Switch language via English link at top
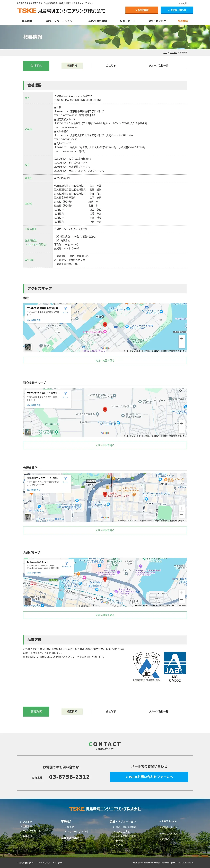The height and width of the screenshot is (868, 210). point(184,3)
